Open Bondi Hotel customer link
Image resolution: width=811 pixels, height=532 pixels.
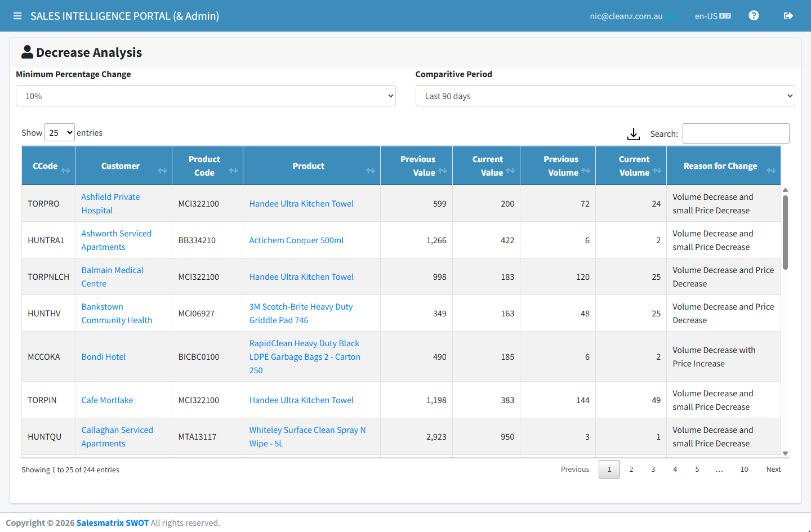pyautogui.click(x=104, y=357)
